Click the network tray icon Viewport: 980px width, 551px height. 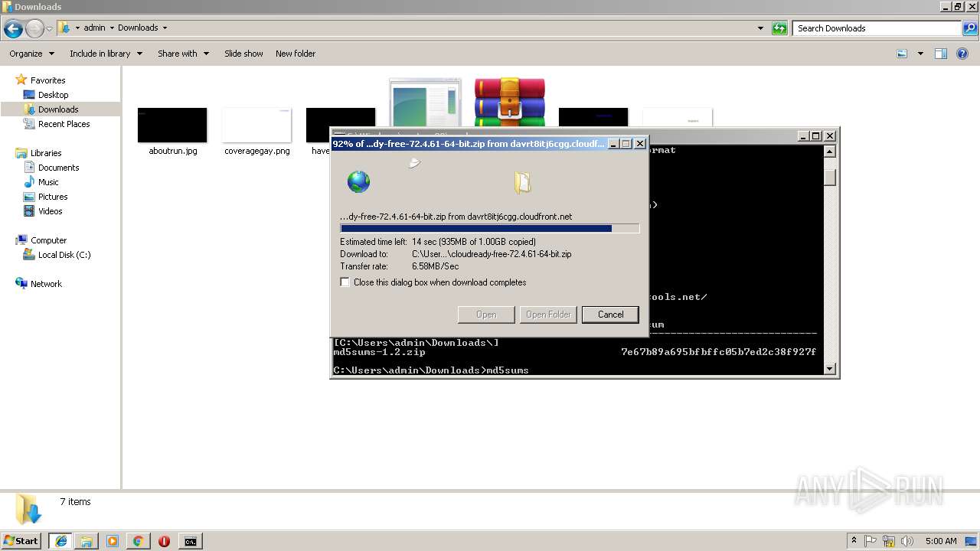(x=889, y=541)
